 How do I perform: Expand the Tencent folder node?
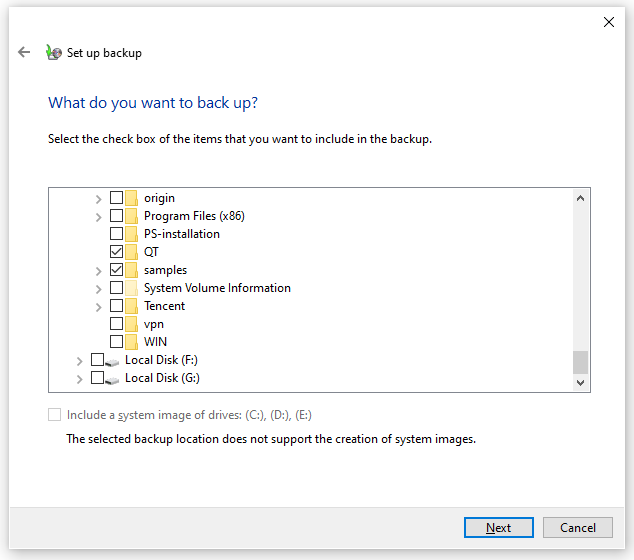[98, 307]
